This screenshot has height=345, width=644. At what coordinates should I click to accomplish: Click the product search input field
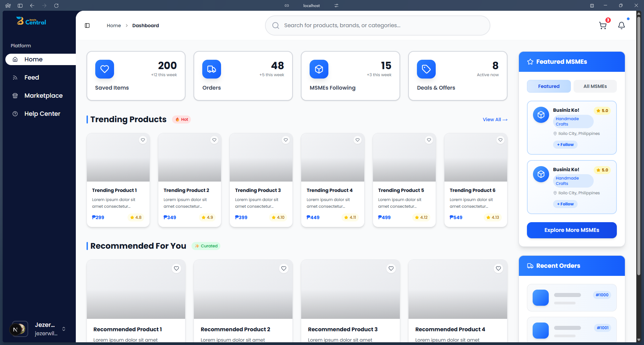click(377, 26)
